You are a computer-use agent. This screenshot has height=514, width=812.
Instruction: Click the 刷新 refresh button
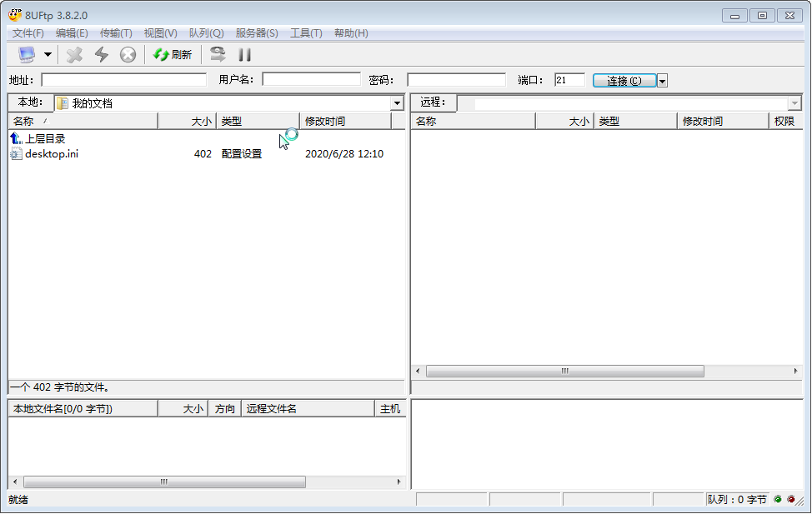coord(173,55)
